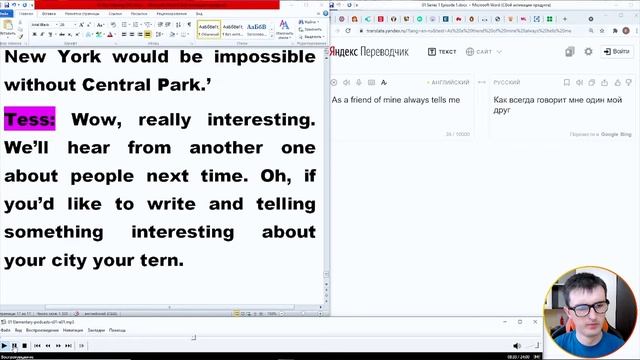Image resolution: width=640 pixels, height=360 pixels.
Task: Activate voice input microphone in translator
Action: coord(359,82)
